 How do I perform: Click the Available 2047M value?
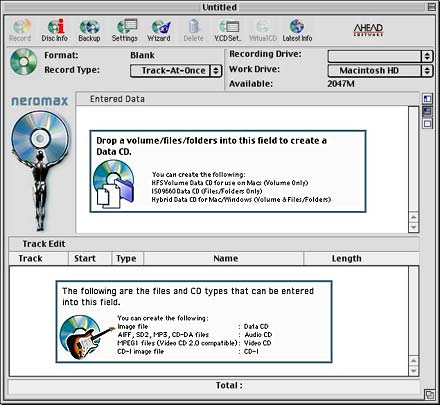coord(341,84)
